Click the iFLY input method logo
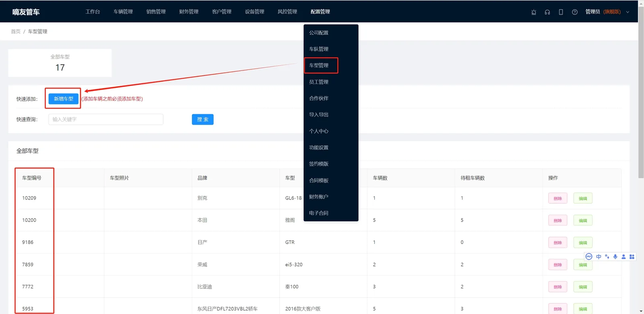Viewport: 644px width, 314px height. (589, 257)
